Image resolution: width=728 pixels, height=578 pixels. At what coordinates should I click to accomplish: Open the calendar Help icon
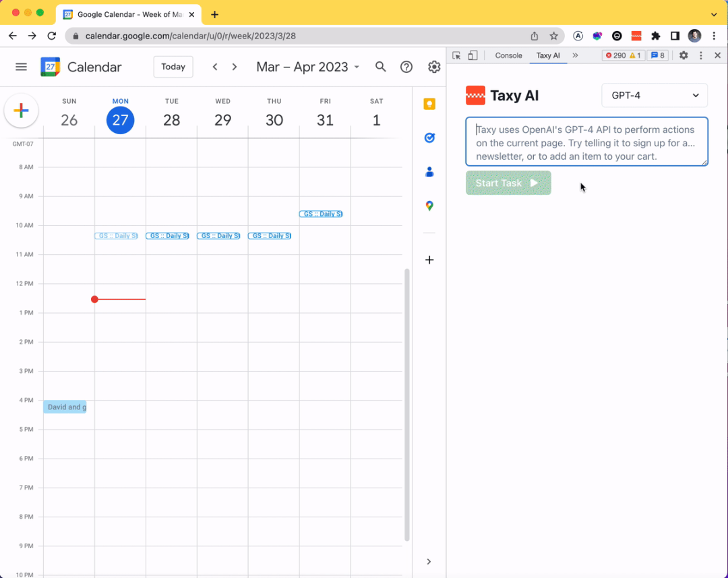click(406, 67)
